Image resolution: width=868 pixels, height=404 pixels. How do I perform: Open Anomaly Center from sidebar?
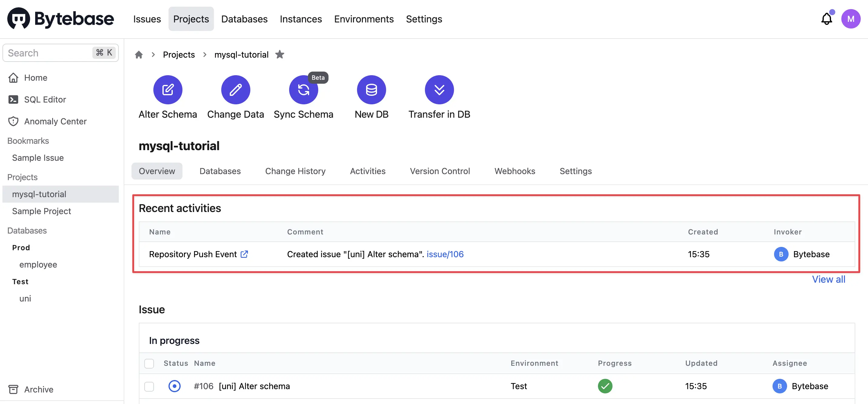(x=55, y=121)
